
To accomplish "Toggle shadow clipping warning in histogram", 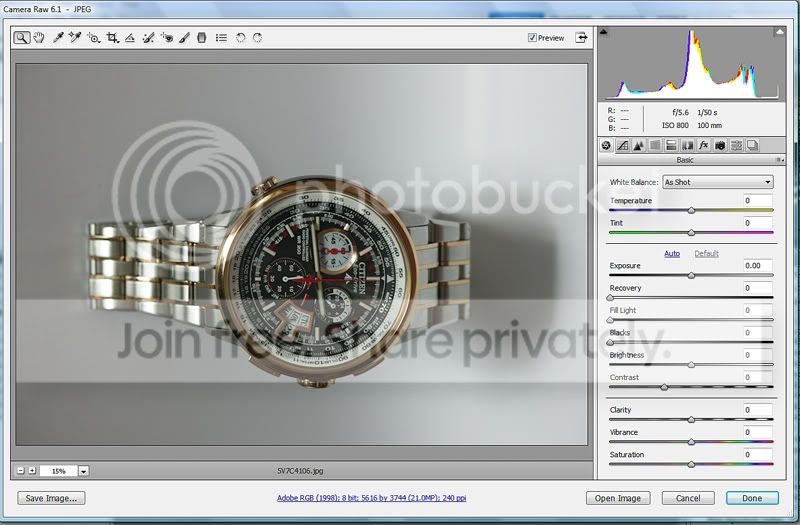I will point(604,33).
